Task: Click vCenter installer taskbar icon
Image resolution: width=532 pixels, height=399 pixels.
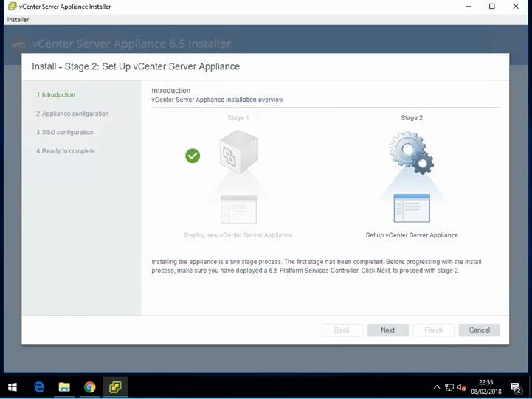Action: tap(115, 386)
